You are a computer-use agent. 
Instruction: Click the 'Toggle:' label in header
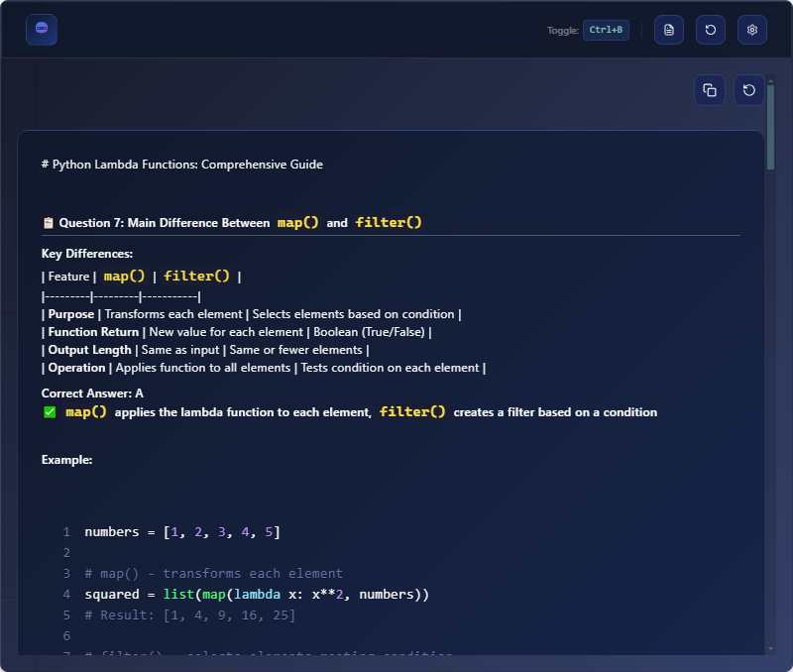(x=563, y=31)
